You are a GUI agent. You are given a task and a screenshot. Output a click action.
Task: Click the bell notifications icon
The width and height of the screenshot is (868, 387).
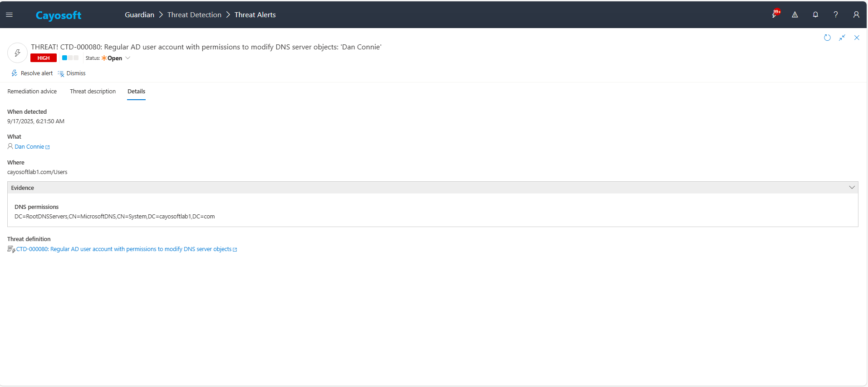coord(815,15)
